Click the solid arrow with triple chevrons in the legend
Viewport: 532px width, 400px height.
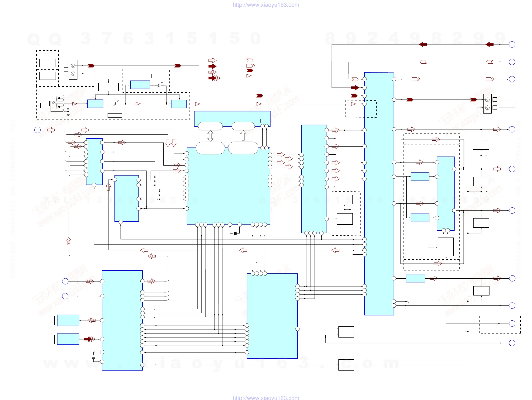tap(214, 78)
